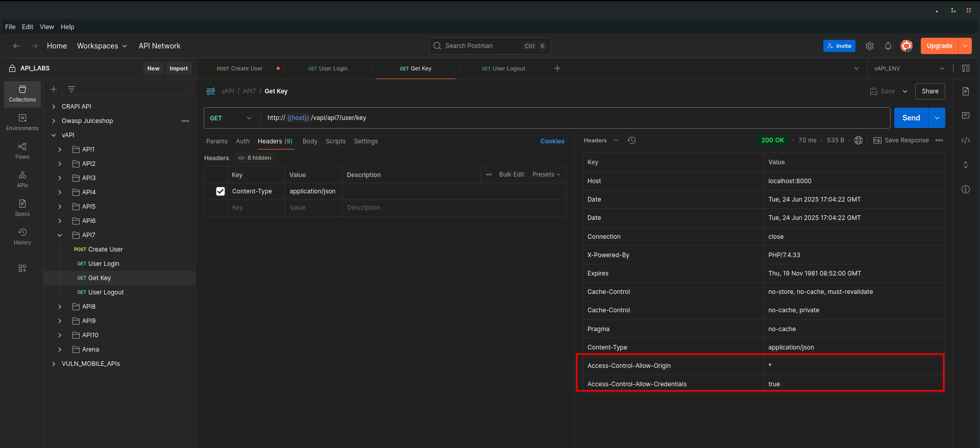
Task: Click the Save Response button
Action: 901,140
